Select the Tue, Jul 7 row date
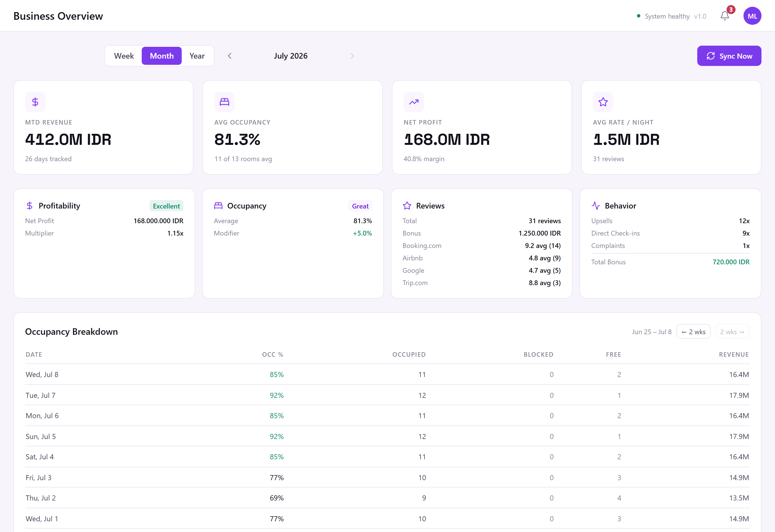The width and height of the screenshot is (775, 532). click(40, 395)
